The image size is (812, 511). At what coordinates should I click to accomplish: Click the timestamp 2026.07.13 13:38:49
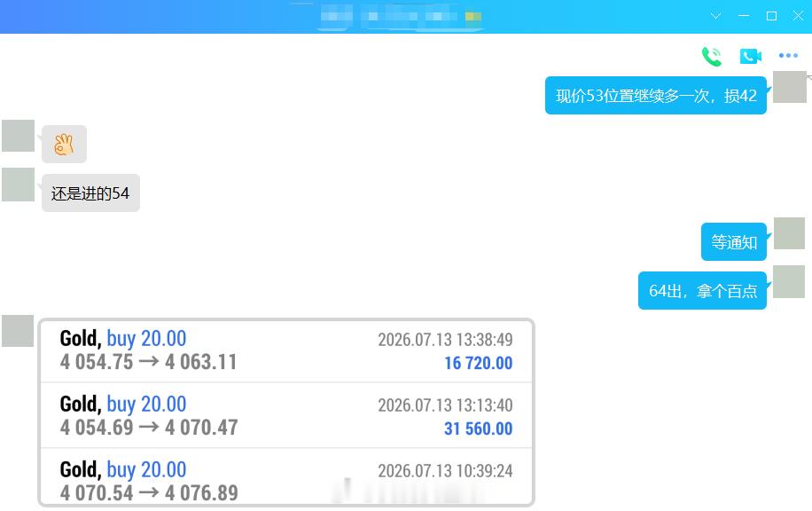pyautogui.click(x=445, y=340)
